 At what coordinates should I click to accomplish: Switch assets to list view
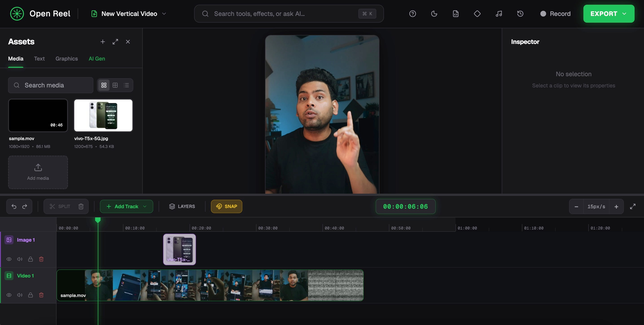tap(126, 85)
